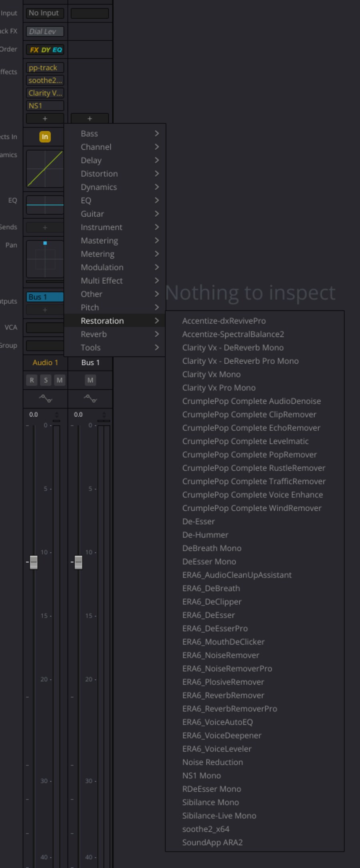The image size is (360, 868).
Task: Open the Dynamics curve thumbnail
Action: point(45,169)
